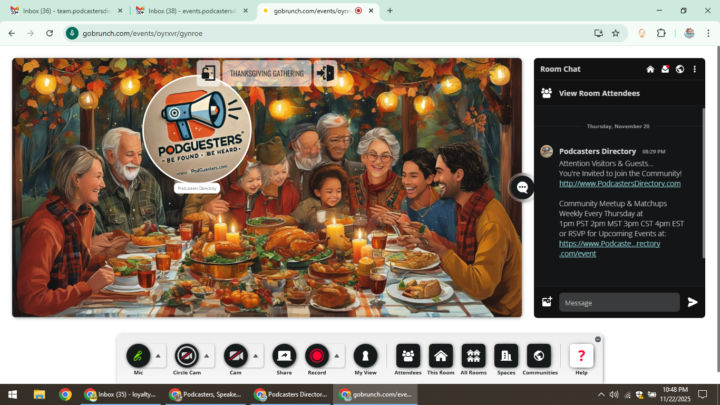The height and width of the screenshot is (405, 720).
Task: Open the Podcaste...rectory.com/event link
Action: (x=609, y=248)
